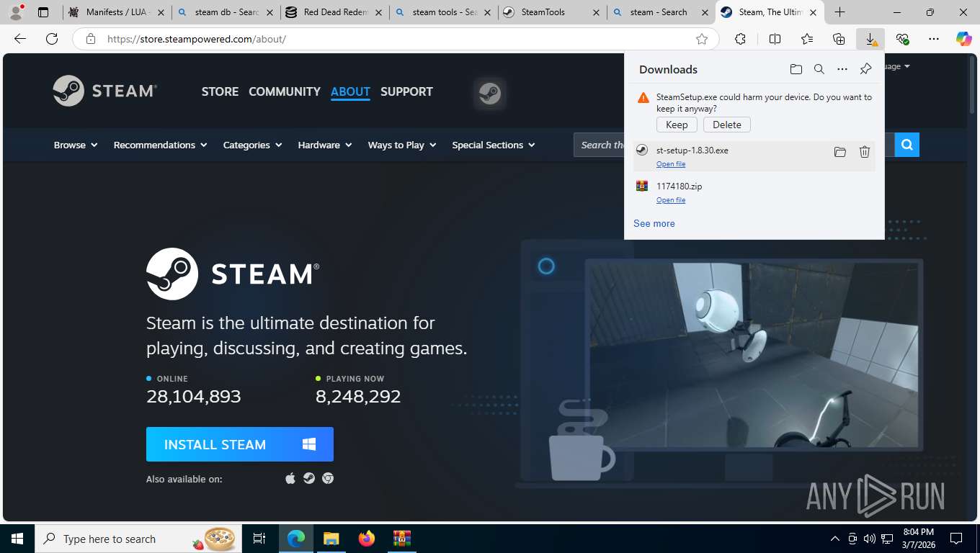Switch to the Manifests / LUA tab
This screenshot has height=553, width=980.
tap(117, 12)
